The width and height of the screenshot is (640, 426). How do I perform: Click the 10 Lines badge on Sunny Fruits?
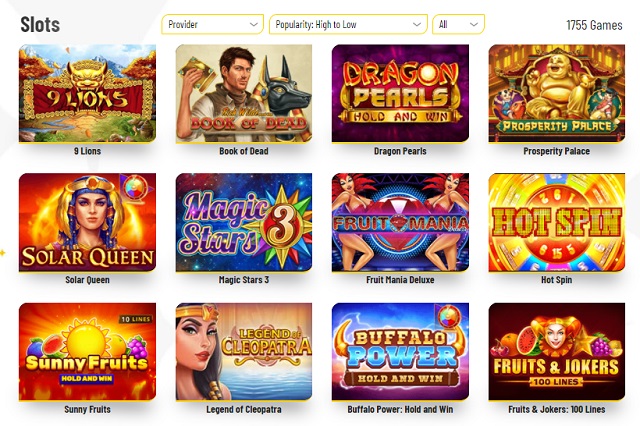tap(136, 319)
